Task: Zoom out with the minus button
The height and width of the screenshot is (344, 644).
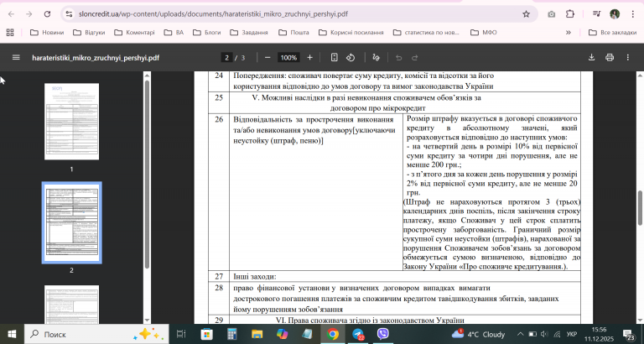Action: [x=267, y=58]
